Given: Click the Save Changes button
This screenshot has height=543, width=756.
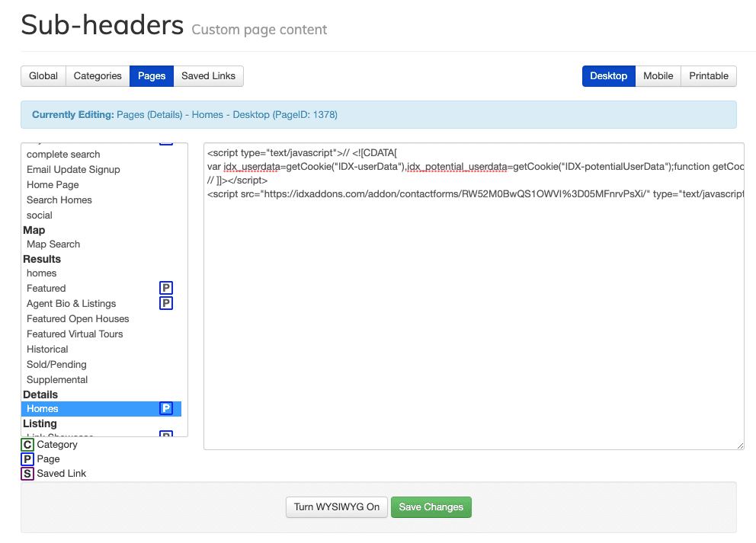Looking at the screenshot, I should (x=431, y=507).
